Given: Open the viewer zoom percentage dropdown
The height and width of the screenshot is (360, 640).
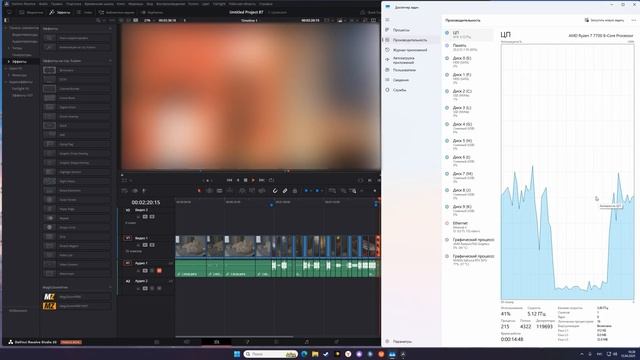Looking at the screenshot, I should 149,20.
